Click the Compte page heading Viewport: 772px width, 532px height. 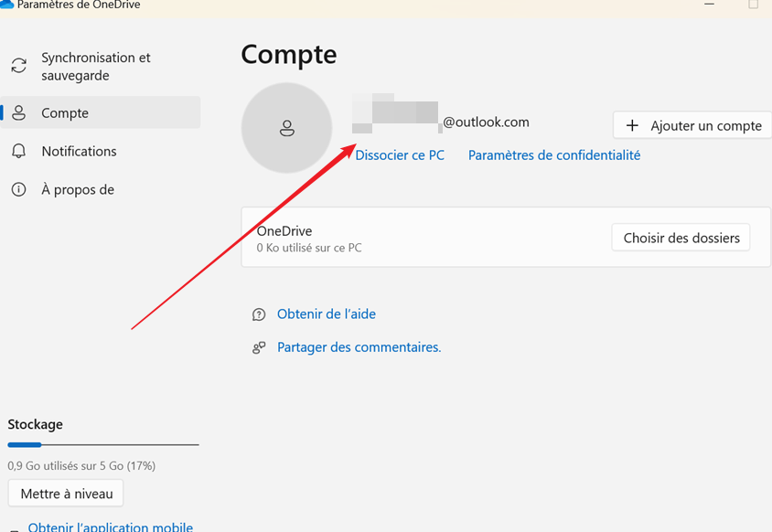coord(289,55)
